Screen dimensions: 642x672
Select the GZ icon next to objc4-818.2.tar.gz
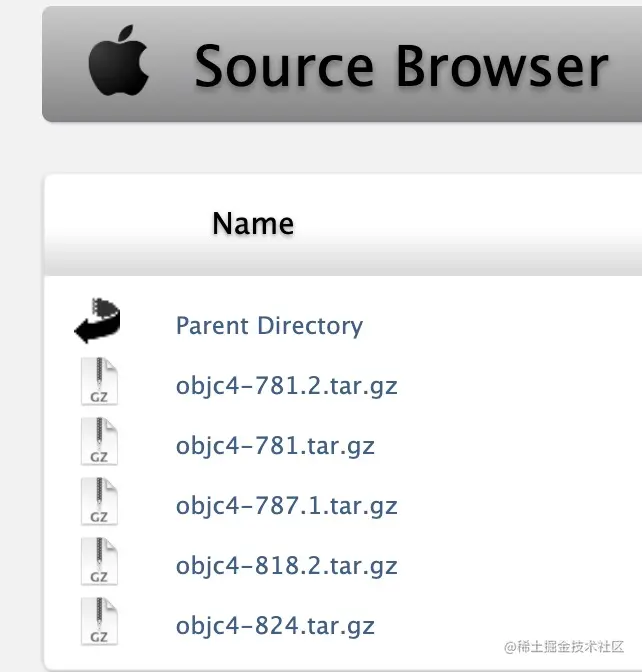point(99,564)
